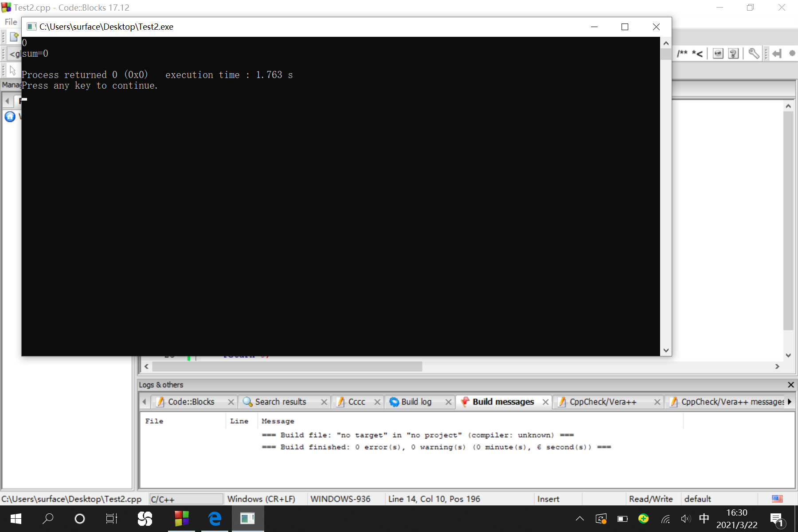Open Windows taskbar search

pyautogui.click(x=48, y=518)
